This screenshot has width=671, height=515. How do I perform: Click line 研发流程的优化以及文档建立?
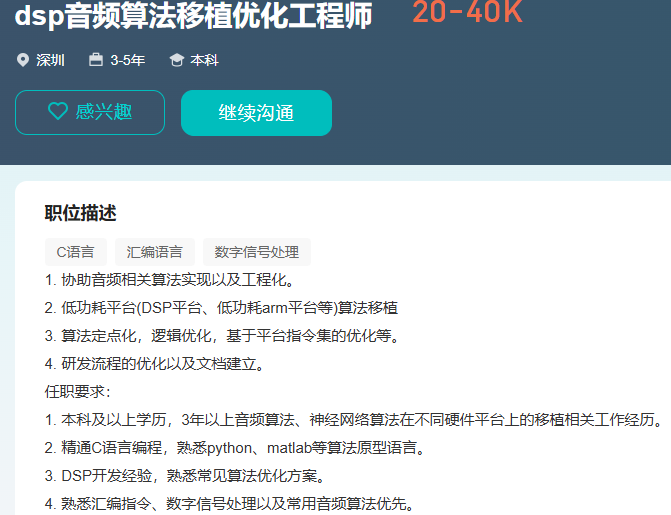pos(155,364)
